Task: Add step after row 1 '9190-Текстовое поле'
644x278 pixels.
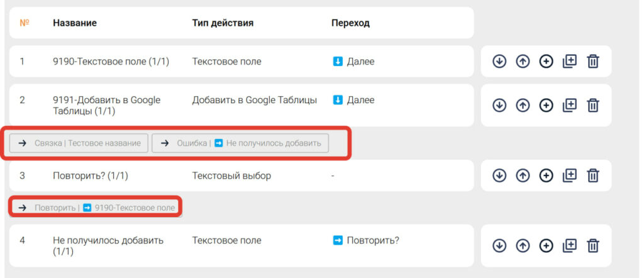Action: [546, 62]
